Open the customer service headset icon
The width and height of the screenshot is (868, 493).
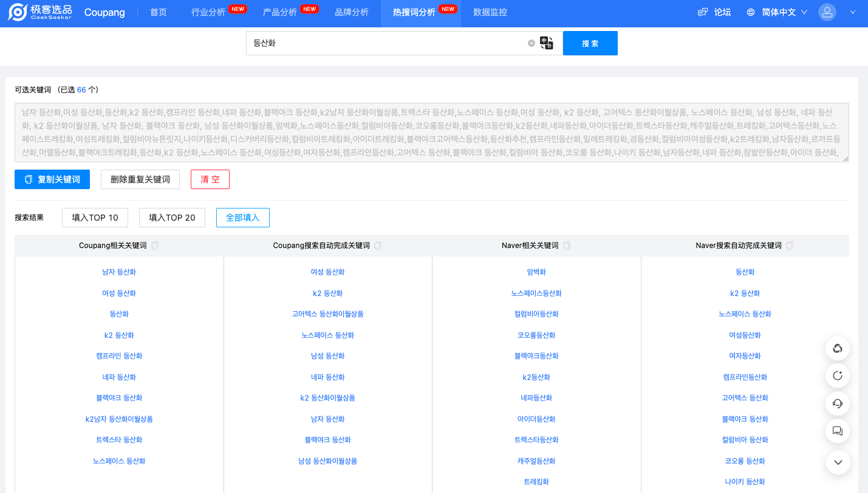click(838, 403)
